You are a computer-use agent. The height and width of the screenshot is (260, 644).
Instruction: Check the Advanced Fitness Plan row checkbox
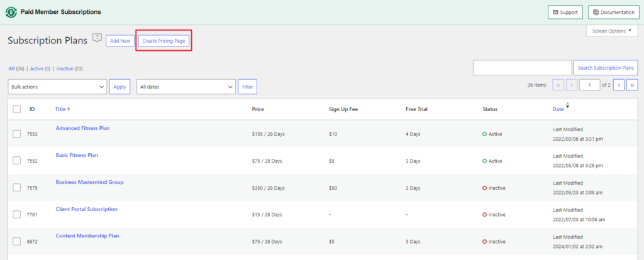(x=17, y=134)
